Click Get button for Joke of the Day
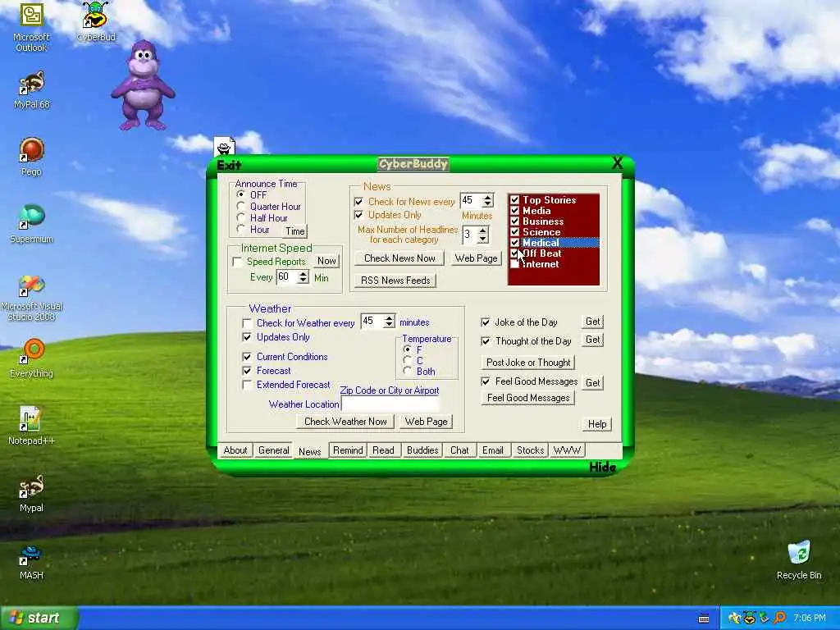The image size is (840, 630). click(593, 322)
